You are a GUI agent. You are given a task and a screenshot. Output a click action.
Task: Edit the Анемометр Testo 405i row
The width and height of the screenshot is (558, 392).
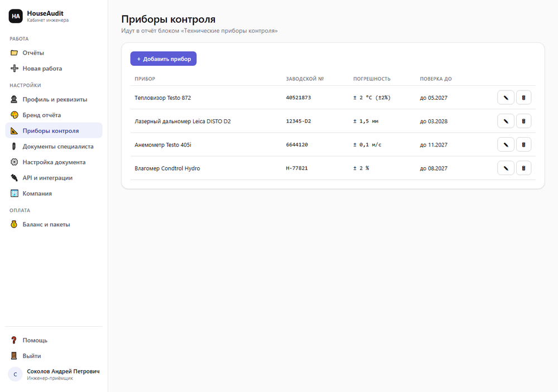tap(506, 144)
